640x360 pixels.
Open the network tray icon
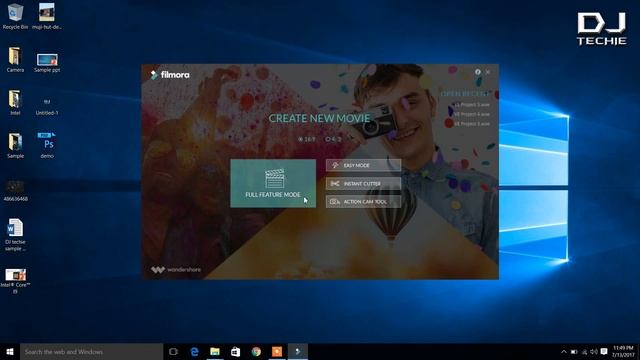tap(584, 351)
